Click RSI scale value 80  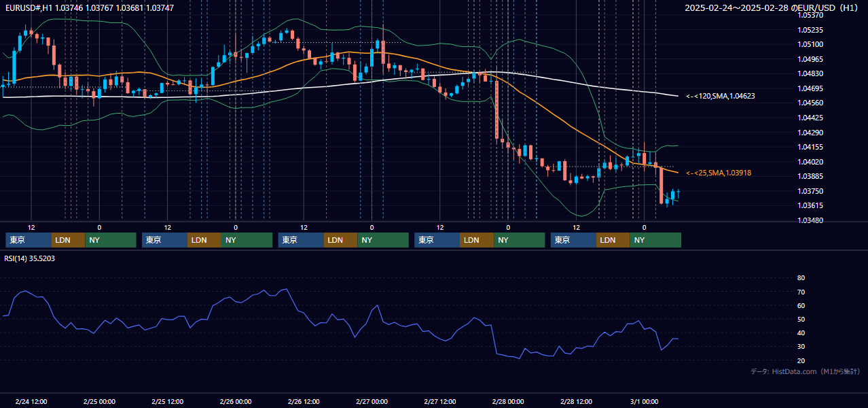point(801,278)
